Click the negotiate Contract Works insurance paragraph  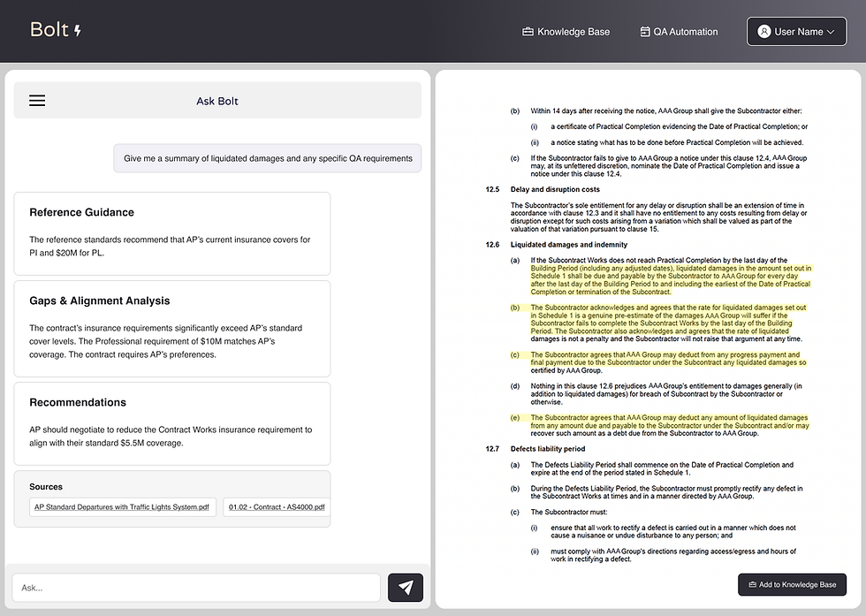(x=171, y=437)
